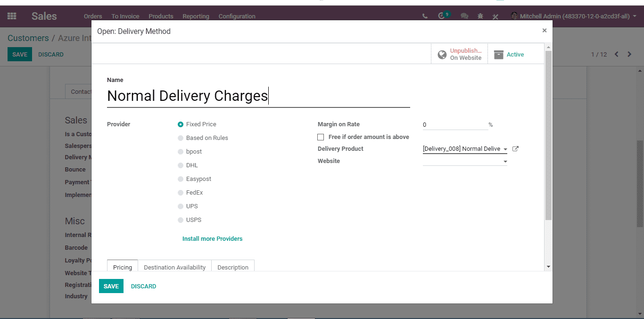Viewport: 644px width, 319px height.
Task: Select Based on Rules provider
Action: point(181,138)
